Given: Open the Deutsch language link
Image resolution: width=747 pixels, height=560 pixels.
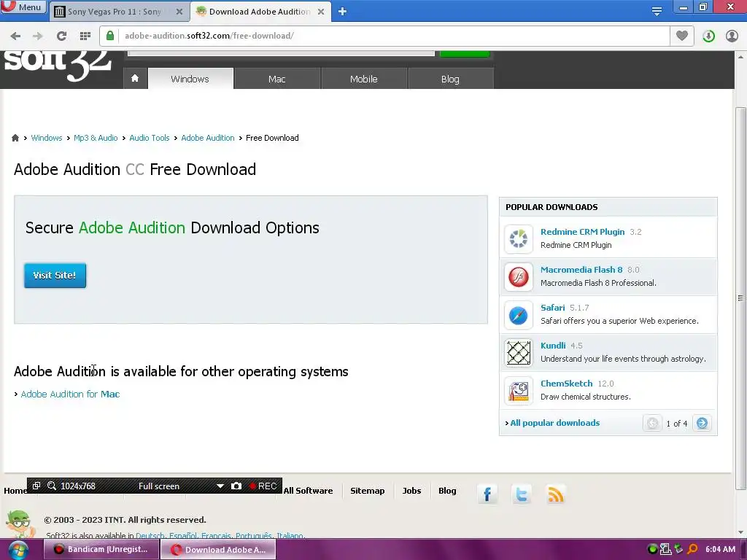Looking at the screenshot, I should (150, 536).
